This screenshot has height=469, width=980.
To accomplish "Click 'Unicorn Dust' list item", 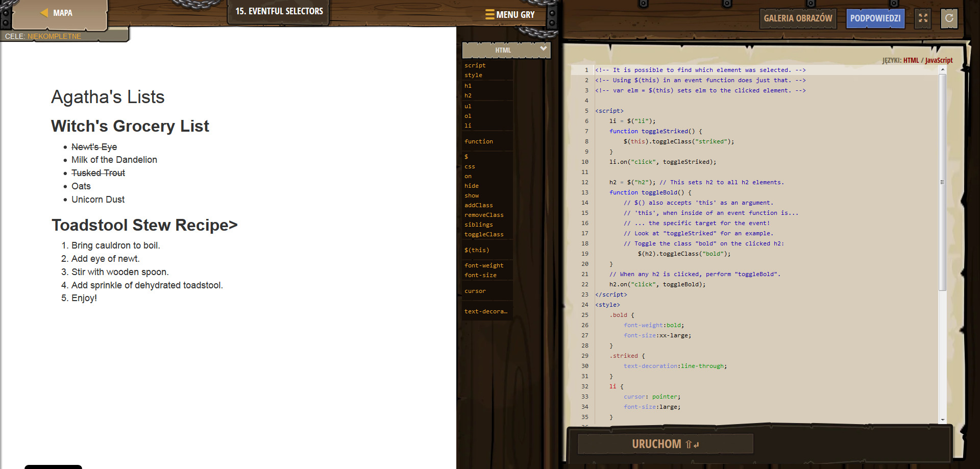I will coord(98,200).
